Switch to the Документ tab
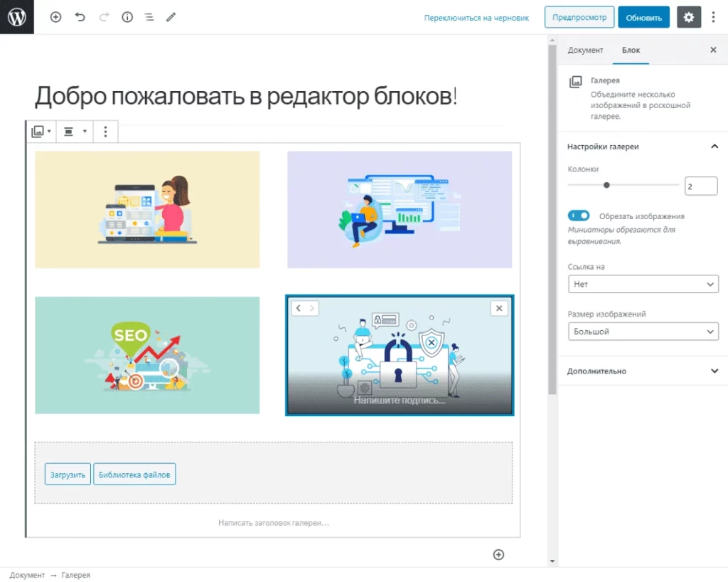This screenshot has width=728, height=582. point(586,50)
